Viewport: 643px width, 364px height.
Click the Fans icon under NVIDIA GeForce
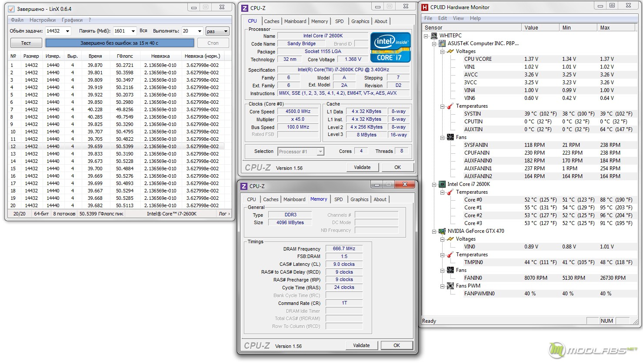pyautogui.click(x=450, y=270)
